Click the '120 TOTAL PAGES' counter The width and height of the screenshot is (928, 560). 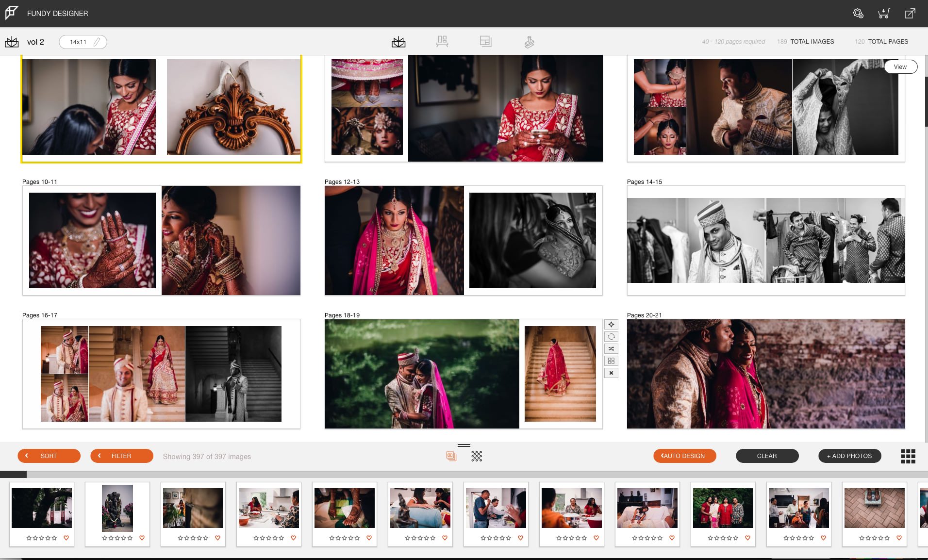881,42
